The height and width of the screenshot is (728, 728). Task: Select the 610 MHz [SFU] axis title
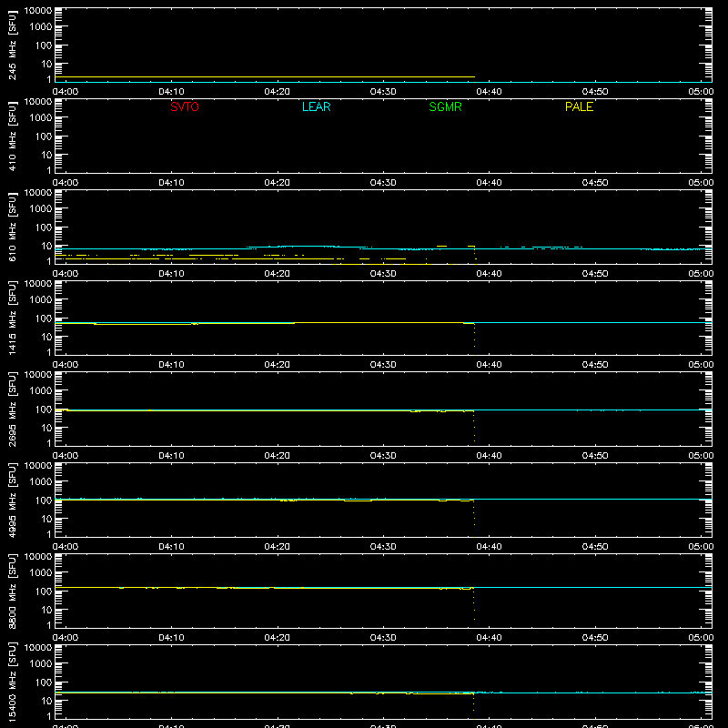tap(12, 227)
